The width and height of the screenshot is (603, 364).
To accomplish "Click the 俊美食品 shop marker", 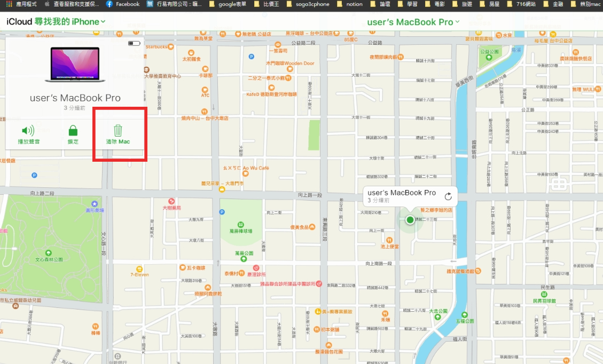I will [312, 227].
